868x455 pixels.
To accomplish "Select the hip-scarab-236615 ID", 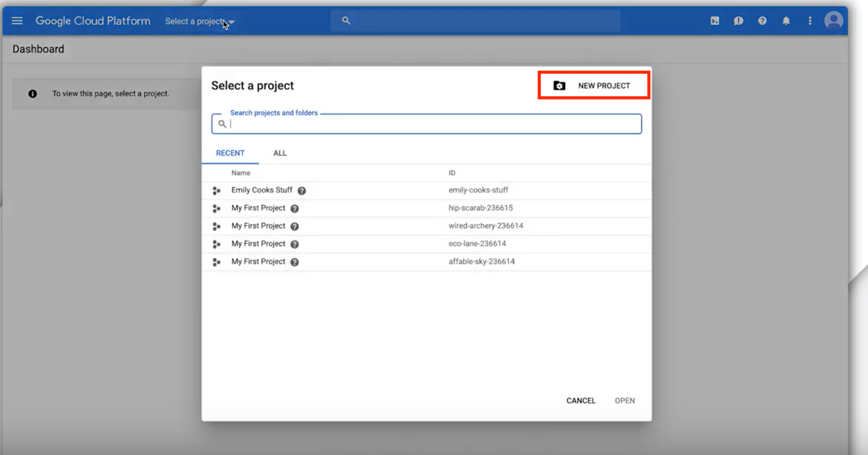I will [x=481, y=208].
